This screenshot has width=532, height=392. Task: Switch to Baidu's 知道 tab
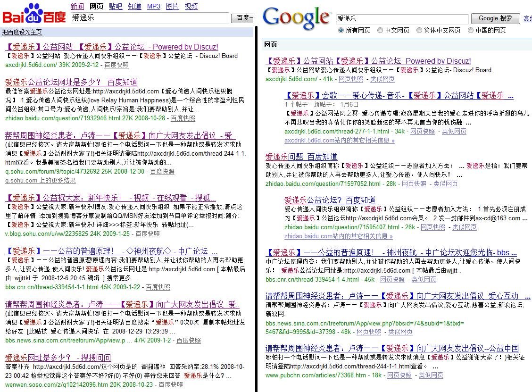coord(134,6)
